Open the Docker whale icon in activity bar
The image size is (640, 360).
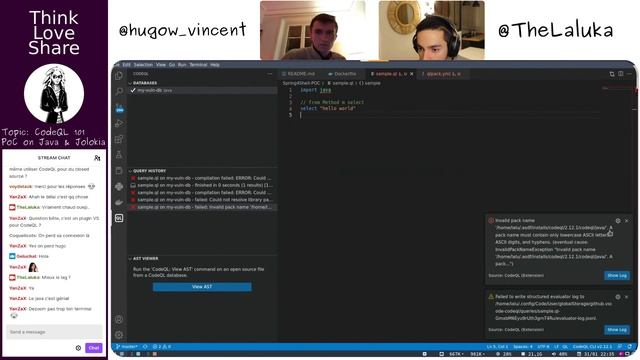119,202
